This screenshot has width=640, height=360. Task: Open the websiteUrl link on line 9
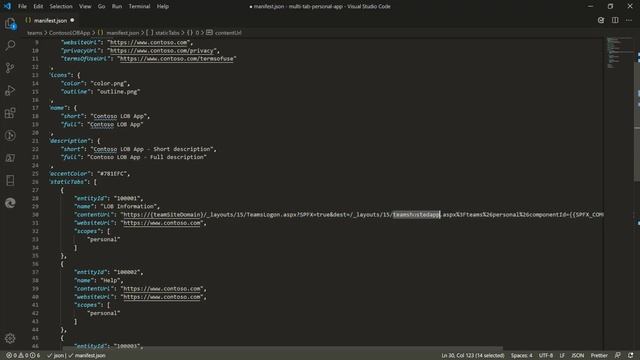[x=149, y=42]
